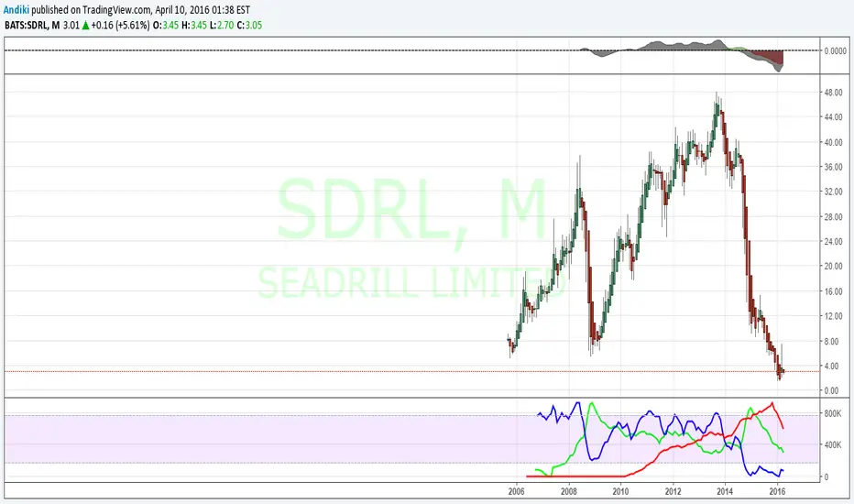Click the 2016 time axis label
This screenshot has height=504, width=854.
(777, 491)
